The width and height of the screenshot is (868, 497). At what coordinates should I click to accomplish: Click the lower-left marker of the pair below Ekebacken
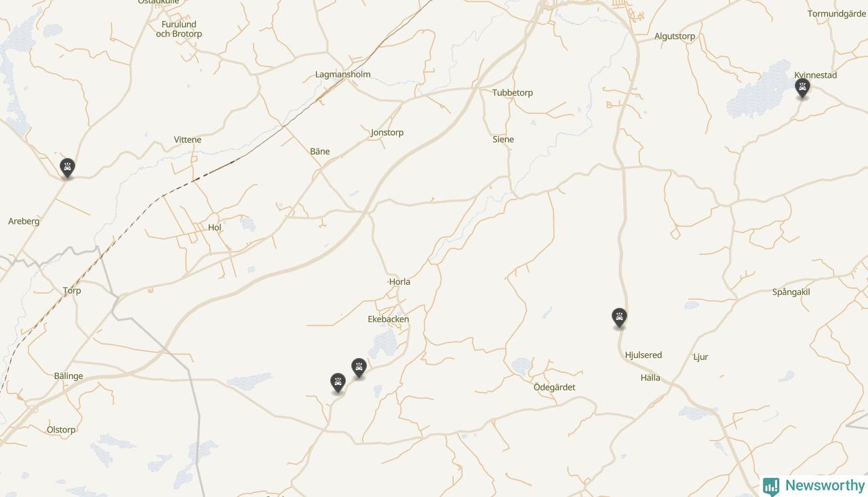pyautogui.click(x=338, y=383)
